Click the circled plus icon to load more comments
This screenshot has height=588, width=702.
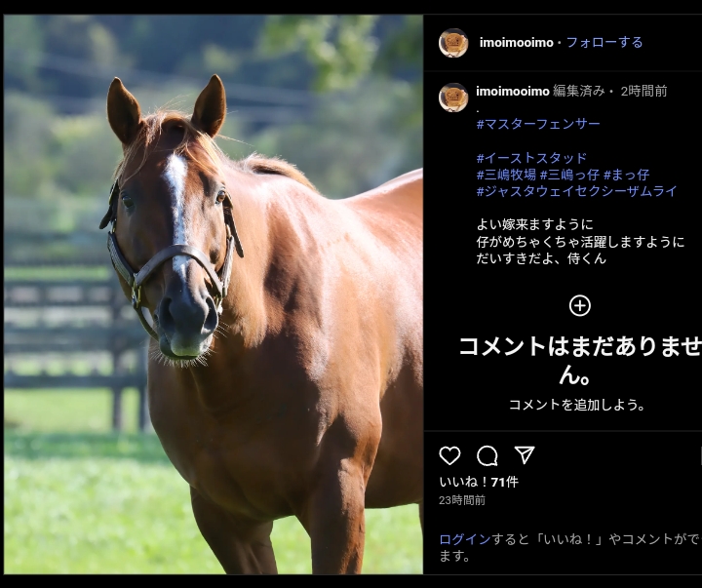(580, 306)
